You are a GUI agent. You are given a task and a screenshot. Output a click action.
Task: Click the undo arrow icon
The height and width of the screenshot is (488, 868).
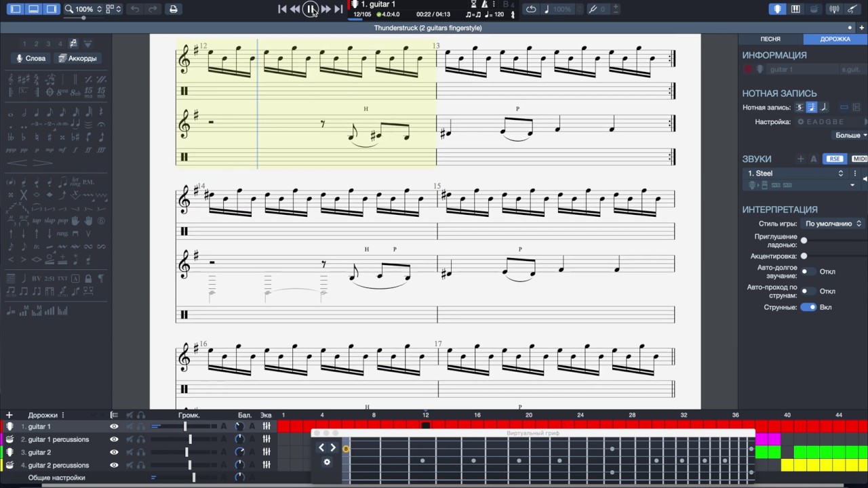coord(135,9)
